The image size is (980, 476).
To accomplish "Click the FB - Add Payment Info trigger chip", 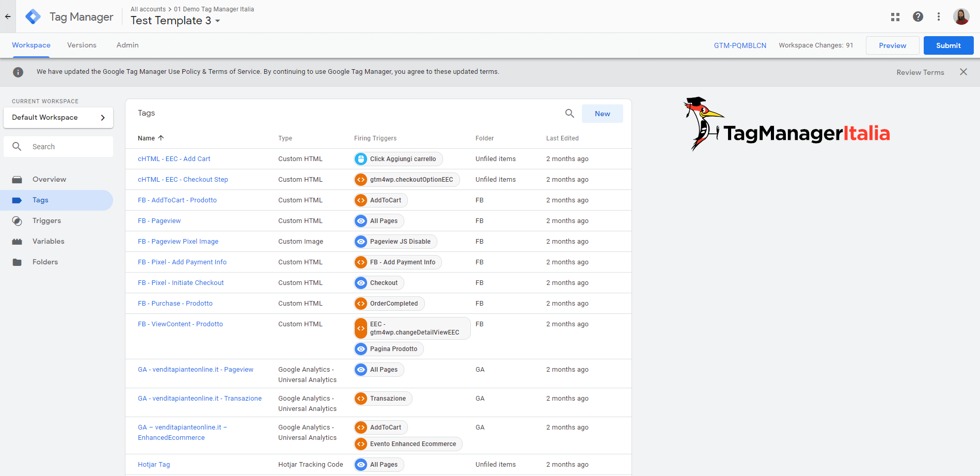I will [x=398, y=262].
